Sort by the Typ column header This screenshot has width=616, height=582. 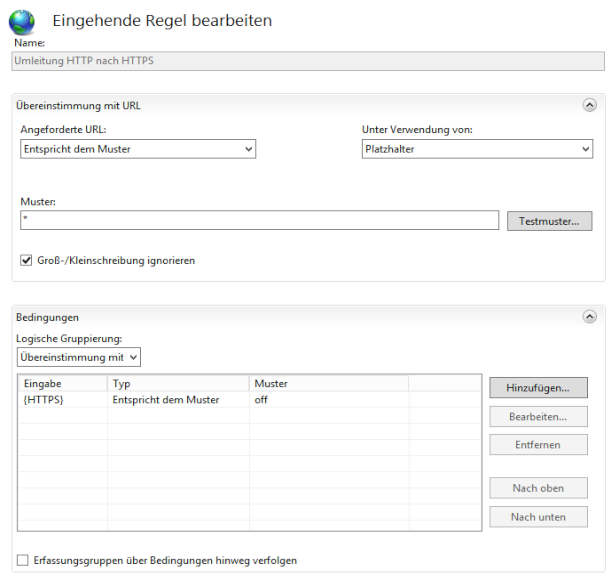178,383
